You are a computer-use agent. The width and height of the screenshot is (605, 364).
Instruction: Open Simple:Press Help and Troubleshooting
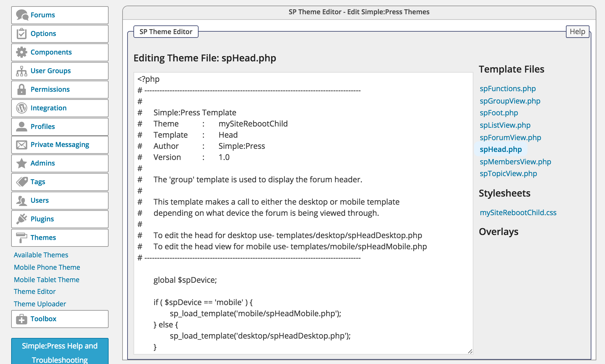[60, 351]
